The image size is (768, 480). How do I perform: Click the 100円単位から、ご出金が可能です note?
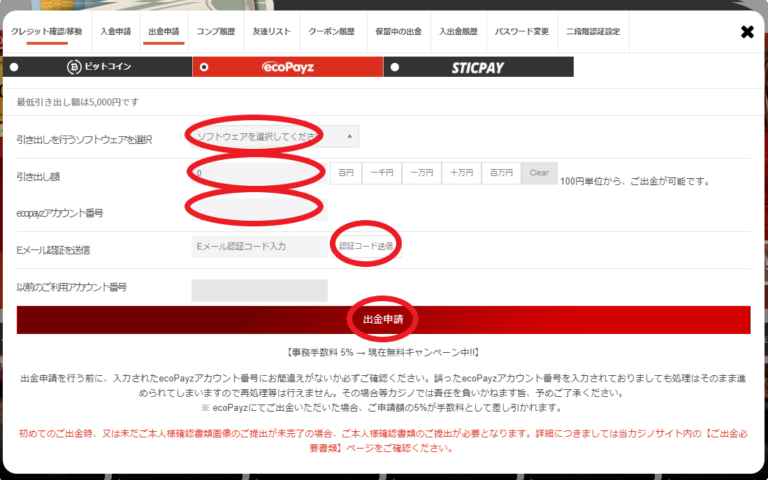pos(635,181)
